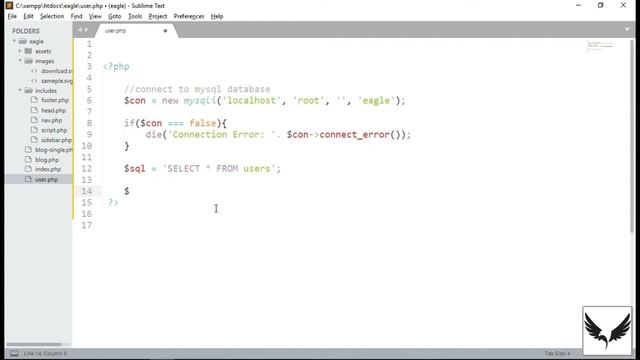Click the vertical editor scrollbar
The height and width of the screenshot is (360, 640).
click(632, 135)
